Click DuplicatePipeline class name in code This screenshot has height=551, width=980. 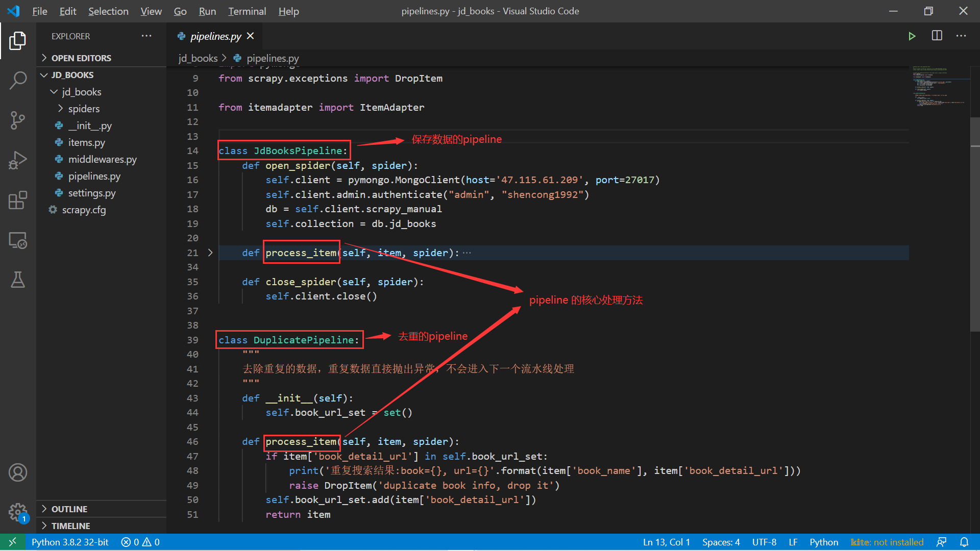pos(304,340)
